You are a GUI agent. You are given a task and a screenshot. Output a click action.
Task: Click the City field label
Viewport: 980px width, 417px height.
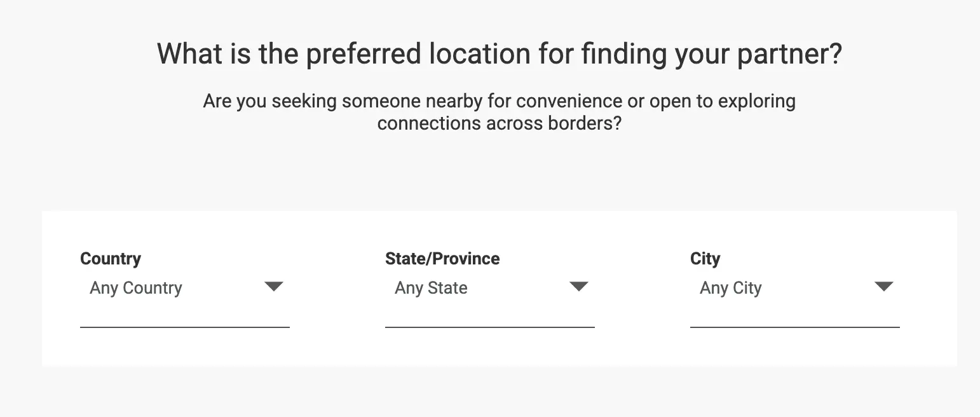pos(705,259)
